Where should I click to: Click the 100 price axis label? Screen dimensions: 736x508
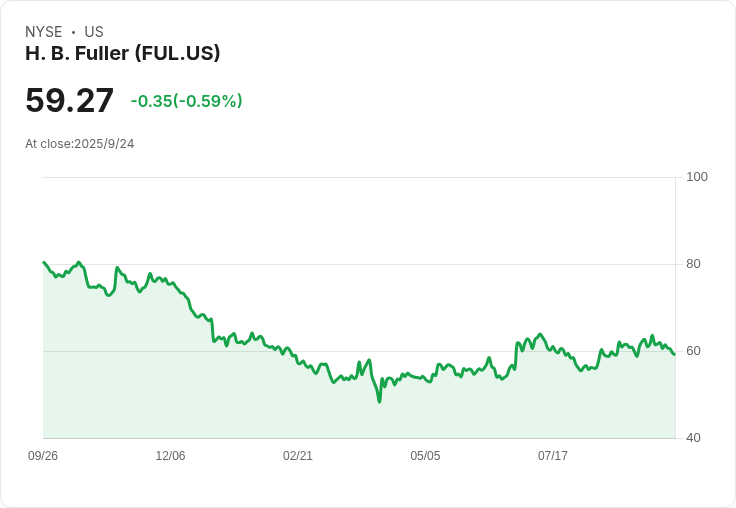click(697, 177)
